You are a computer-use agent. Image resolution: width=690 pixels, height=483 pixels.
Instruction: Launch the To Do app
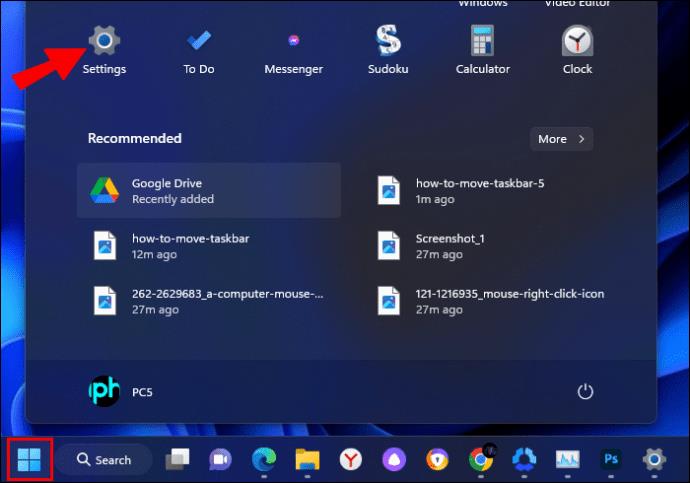[x=199, y=49]
